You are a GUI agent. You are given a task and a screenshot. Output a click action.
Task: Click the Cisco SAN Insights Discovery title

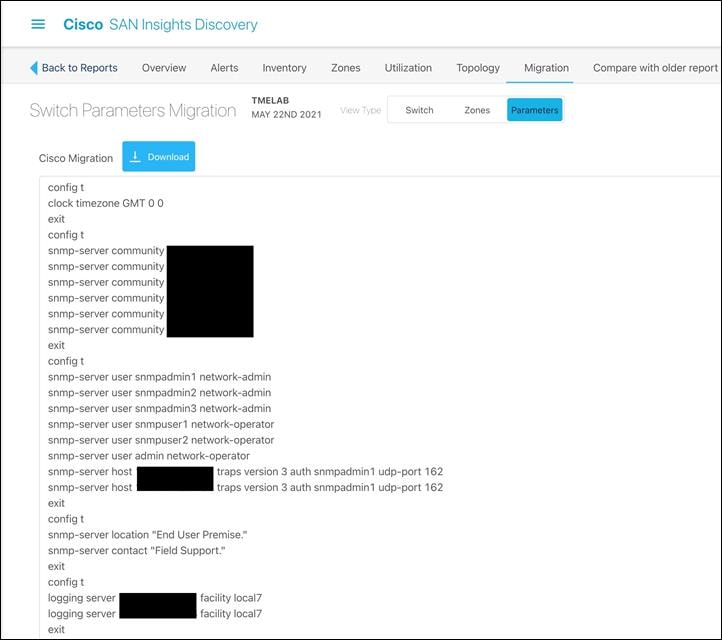[160, 24]
